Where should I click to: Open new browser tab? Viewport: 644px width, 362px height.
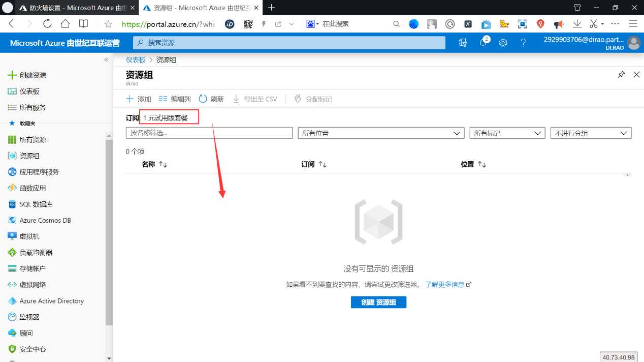pyautogui.click(x=272, y=7)
